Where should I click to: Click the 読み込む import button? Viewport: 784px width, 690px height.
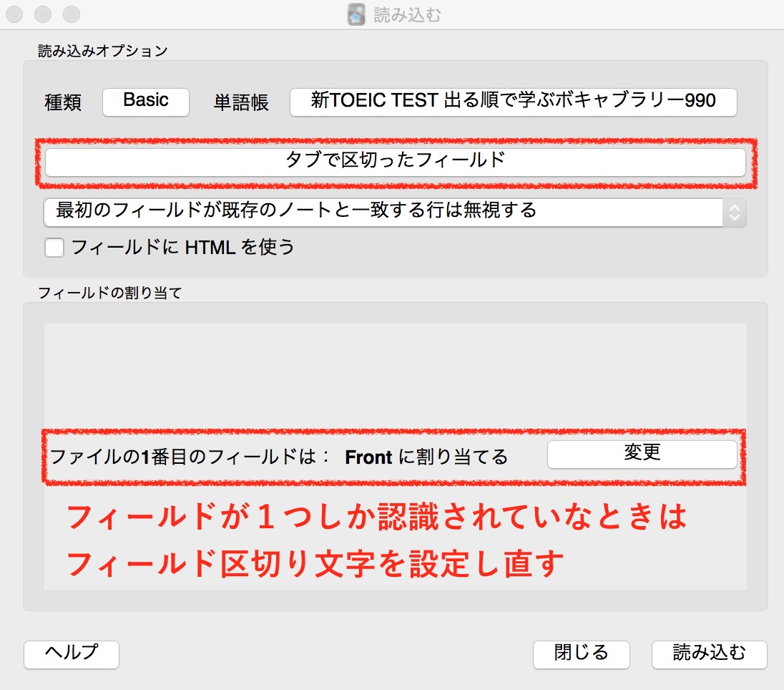click(x=709, y=654)
